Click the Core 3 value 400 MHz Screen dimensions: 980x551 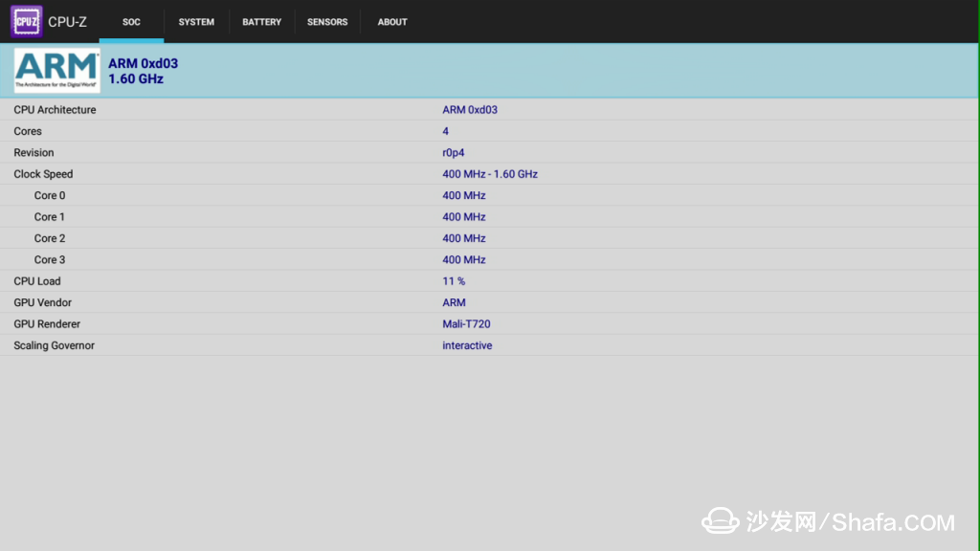pyautogui.click(x=464, y=260)
